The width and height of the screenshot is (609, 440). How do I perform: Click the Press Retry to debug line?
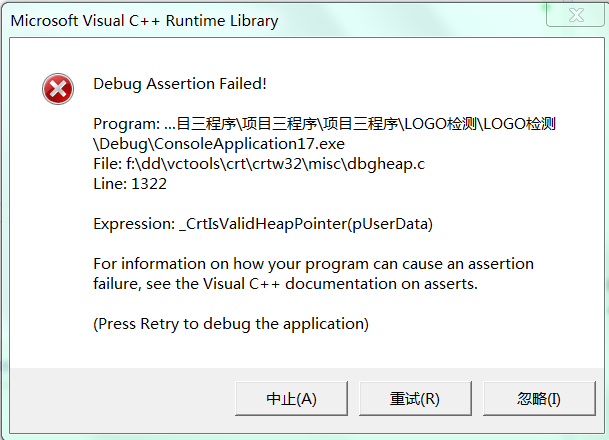click(231, 324)
